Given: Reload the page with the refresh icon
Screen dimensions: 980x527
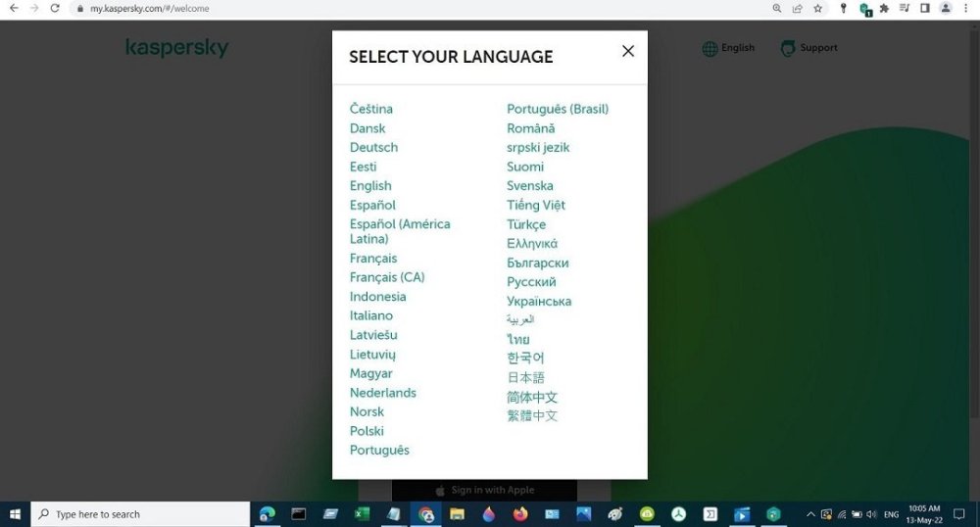Looking at the screenshot, I should click(x=55, y=8).
